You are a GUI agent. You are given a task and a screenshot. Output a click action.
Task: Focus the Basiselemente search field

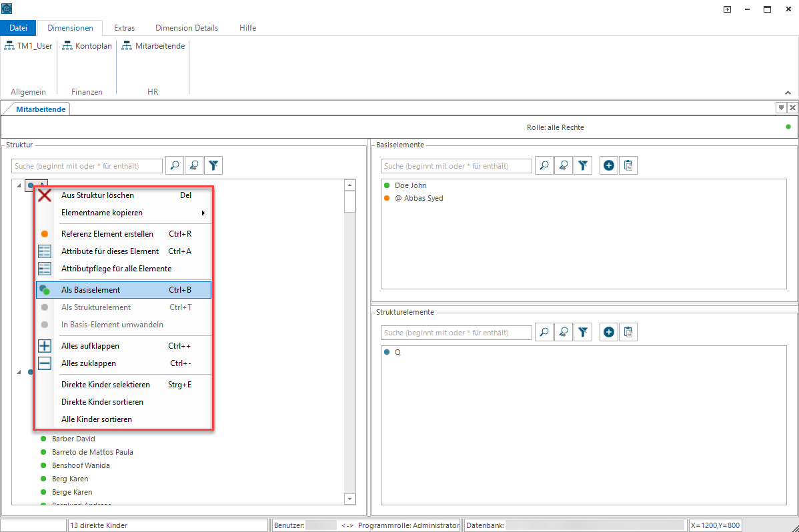(x=457, y=166)
